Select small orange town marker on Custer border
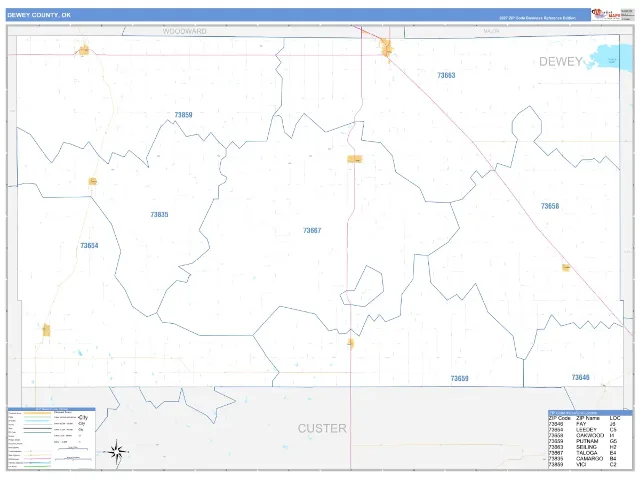The image size is (640, 480). [x=351, y=344]
